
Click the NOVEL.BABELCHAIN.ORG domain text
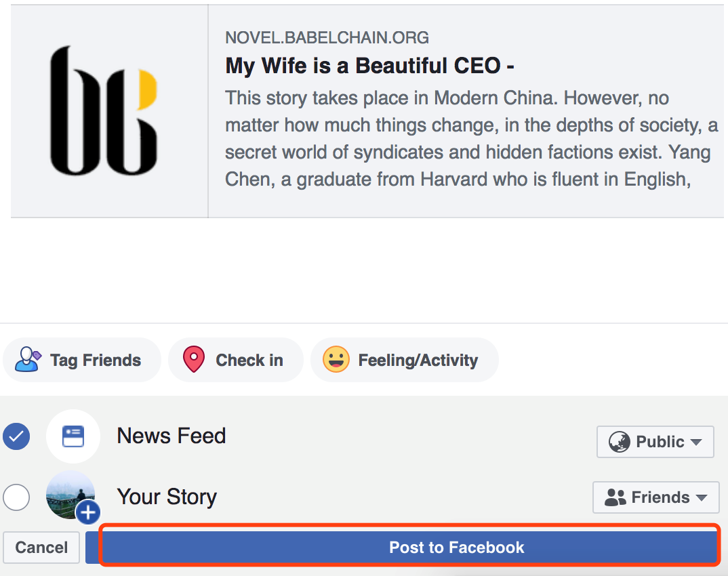click(327, 38)
